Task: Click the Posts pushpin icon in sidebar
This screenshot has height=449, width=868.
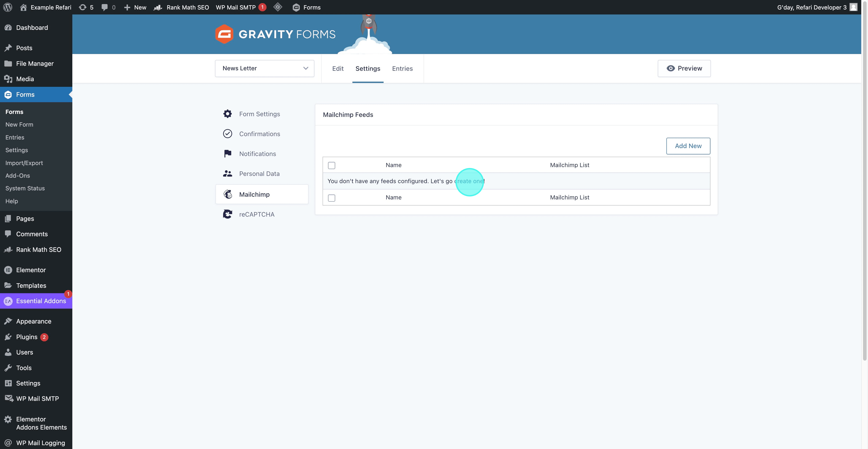Action: point(8,48)
